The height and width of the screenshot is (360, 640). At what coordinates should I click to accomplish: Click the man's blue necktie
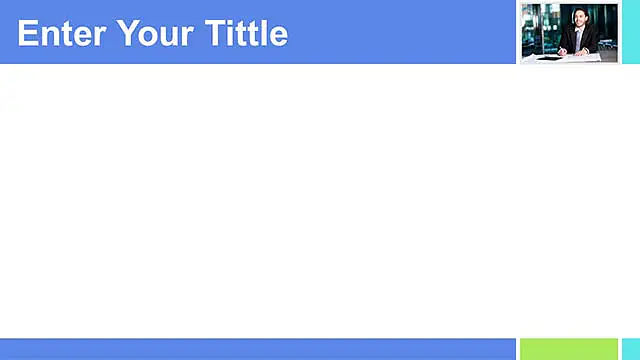coord(578,39)
